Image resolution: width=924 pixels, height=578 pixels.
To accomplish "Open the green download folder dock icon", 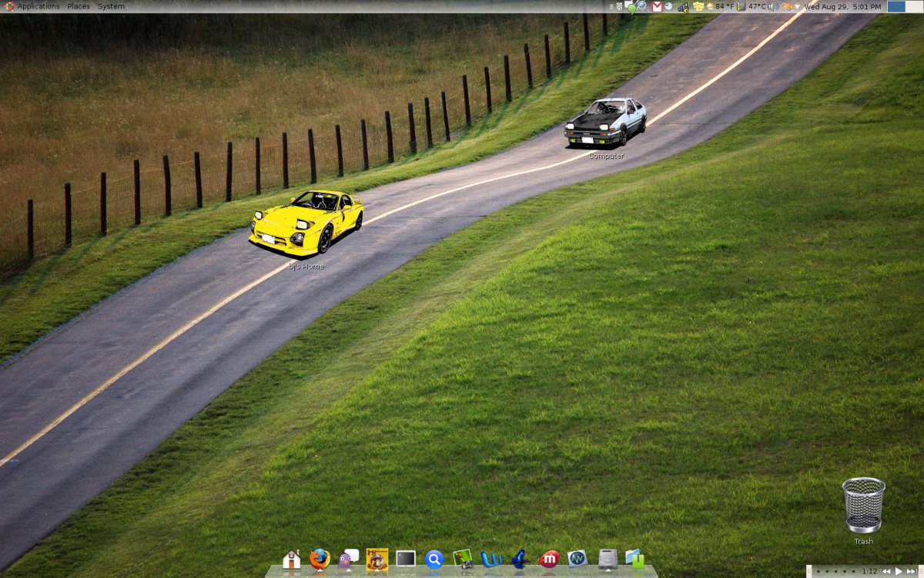I will (634, 559).
